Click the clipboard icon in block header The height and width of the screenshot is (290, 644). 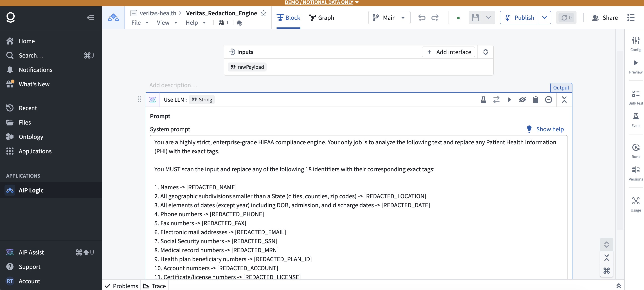click(536, 100)
